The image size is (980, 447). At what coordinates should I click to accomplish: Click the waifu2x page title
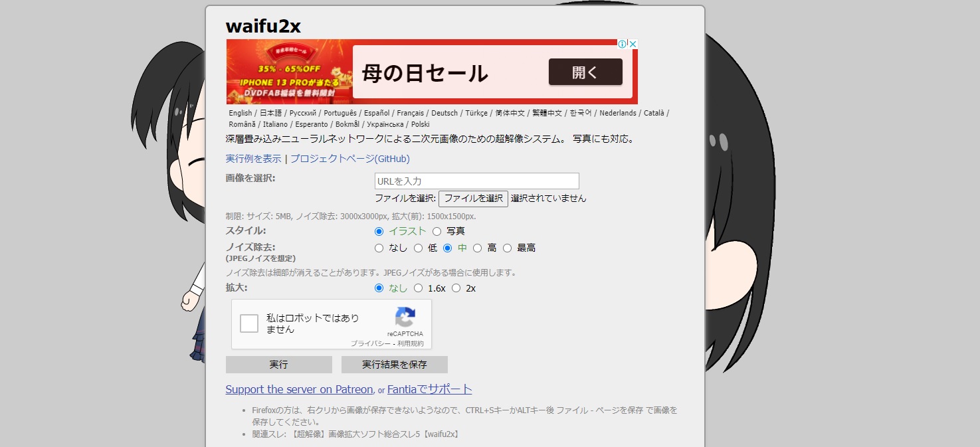tap(263, 26)
